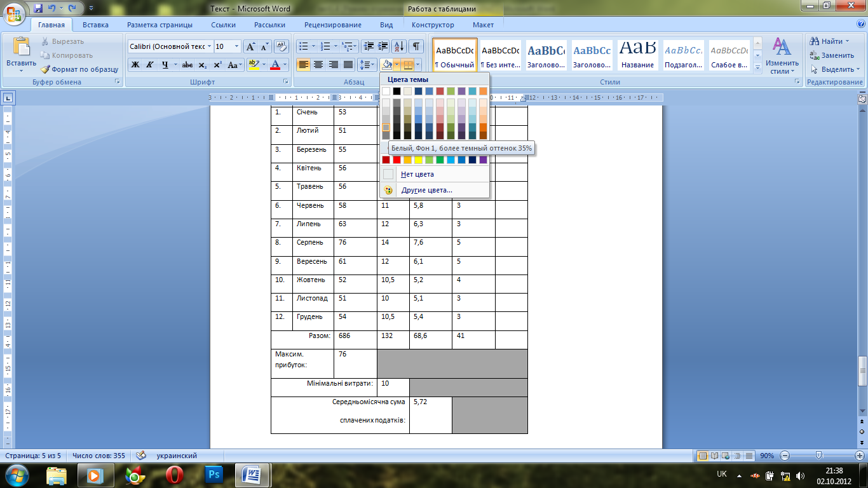Align text center
The width and height of the screenshot is (868, 488).
318,65
